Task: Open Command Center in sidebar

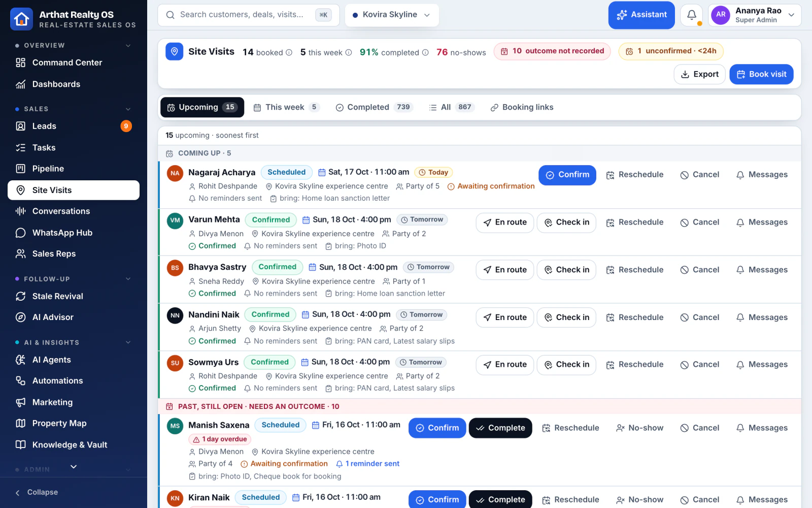Action: coord(74,62)
